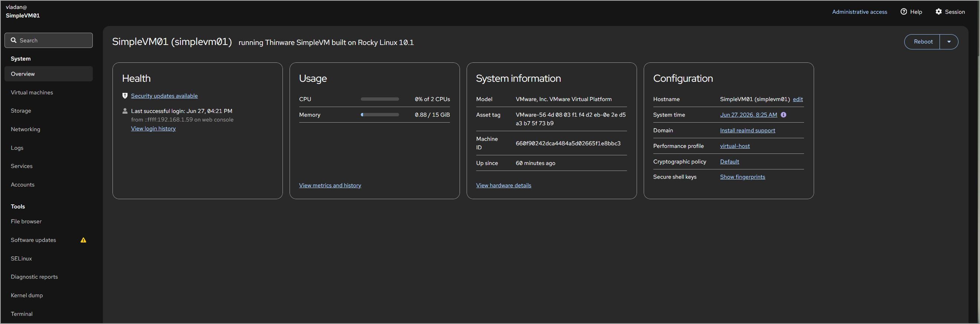This screenshot has width=980, height=324.
Task: Click the Default cryptographic policy link
Action: (x=729, y=162)
